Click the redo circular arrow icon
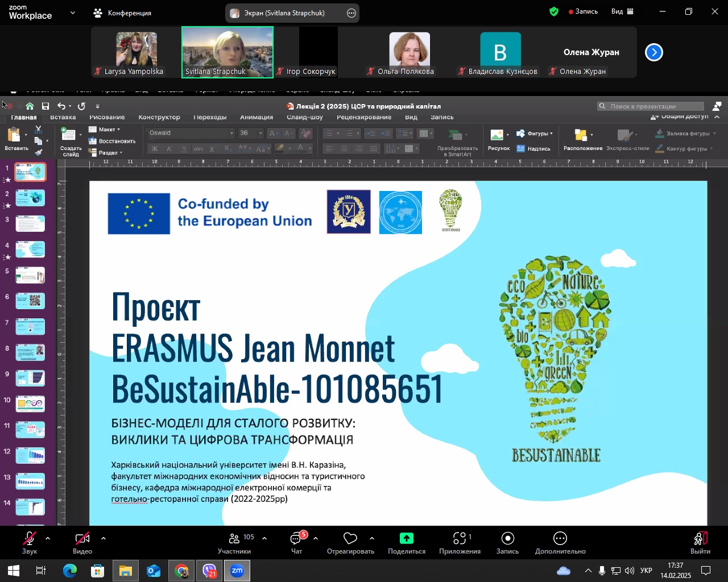This screenshot has height=582, width=728. coord(81,106)
